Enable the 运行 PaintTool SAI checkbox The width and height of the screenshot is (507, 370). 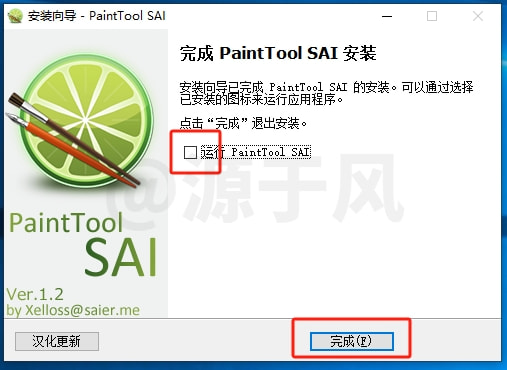point(190,152)
